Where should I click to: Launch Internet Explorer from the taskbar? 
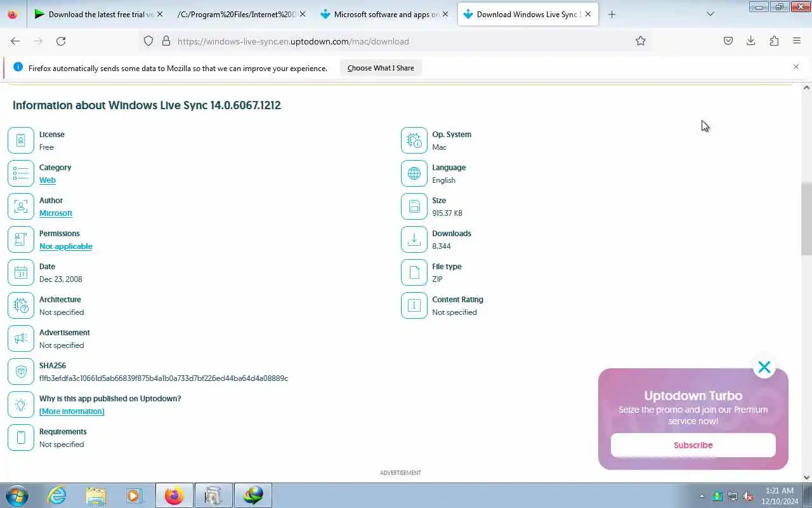click(x=57, y=495)
